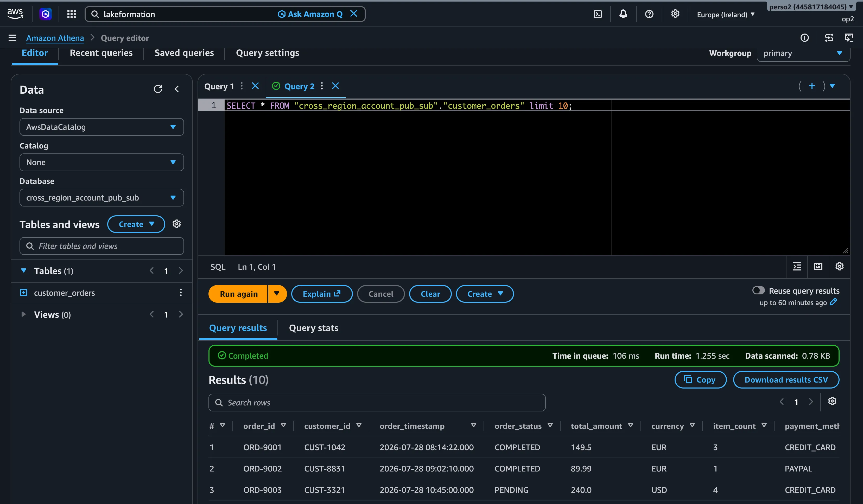Open the AWS console home logo
This screenshot has height=504, width=863.
[15, 14]
